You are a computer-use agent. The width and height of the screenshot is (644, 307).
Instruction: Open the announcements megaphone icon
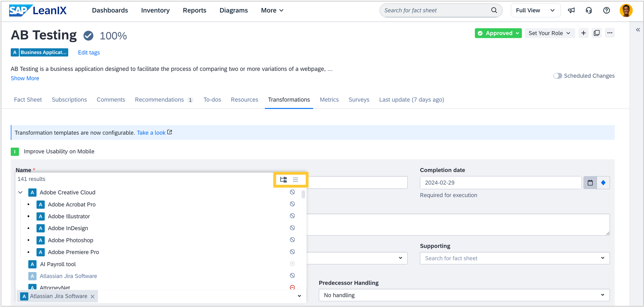pyautogui.click(x=571, y=10)
